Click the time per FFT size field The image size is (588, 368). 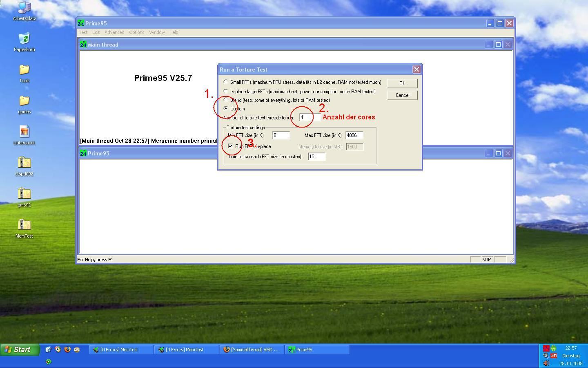(x=316, y=157)
